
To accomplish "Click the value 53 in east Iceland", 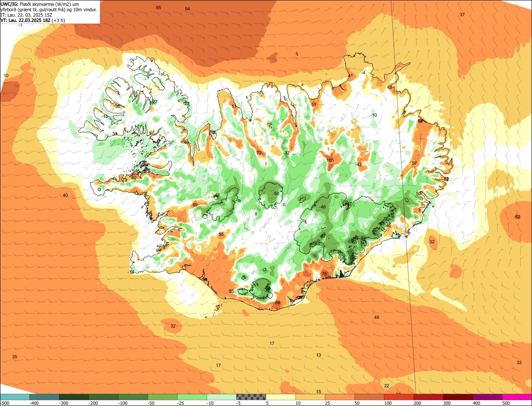I will pyautogui.click(x=419, y=193).
